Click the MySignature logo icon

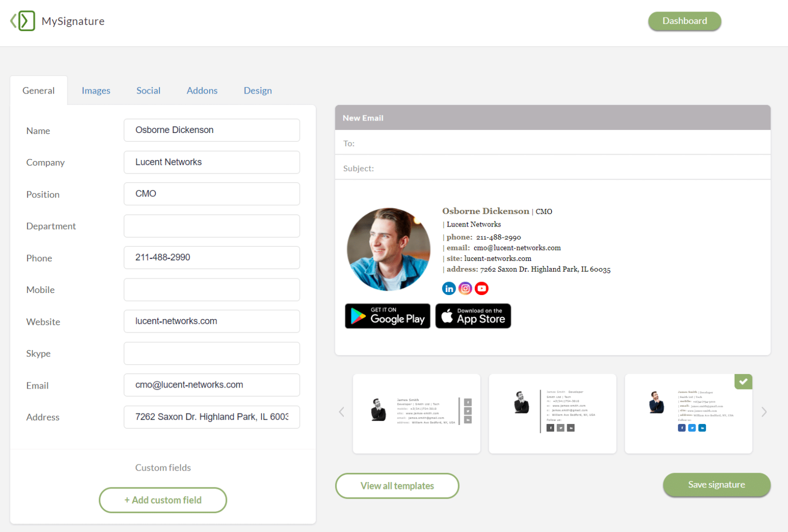pyautogui.click(x=23, y=21)
